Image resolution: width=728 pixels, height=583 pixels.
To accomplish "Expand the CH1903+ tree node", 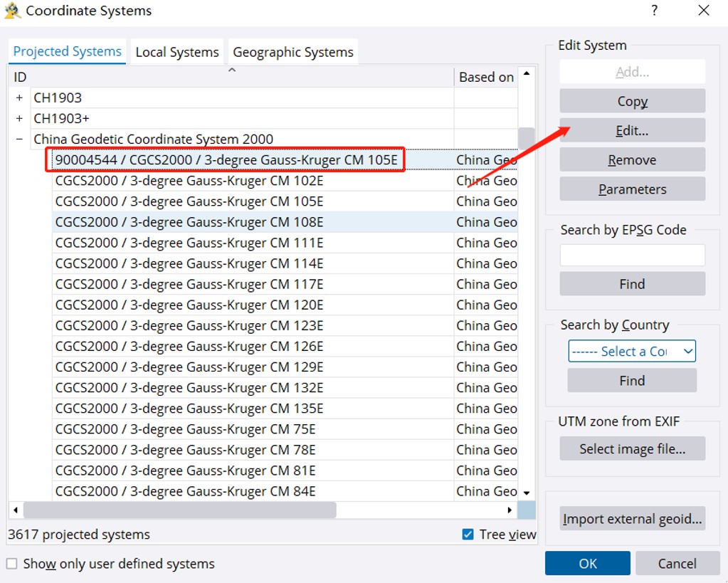I will pos(19,118).
